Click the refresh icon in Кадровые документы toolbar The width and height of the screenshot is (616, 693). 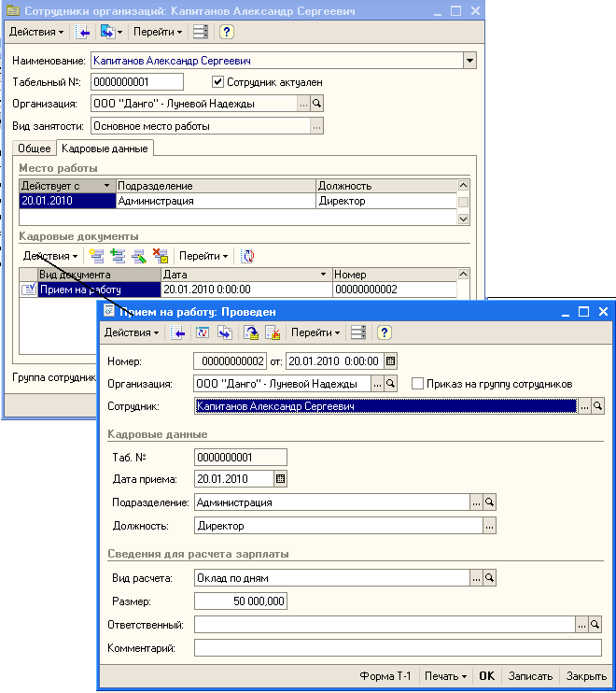click(247, 256)
